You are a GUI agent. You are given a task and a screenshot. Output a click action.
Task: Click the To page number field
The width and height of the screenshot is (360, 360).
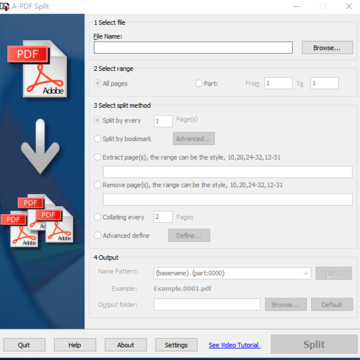pos(324,83)
